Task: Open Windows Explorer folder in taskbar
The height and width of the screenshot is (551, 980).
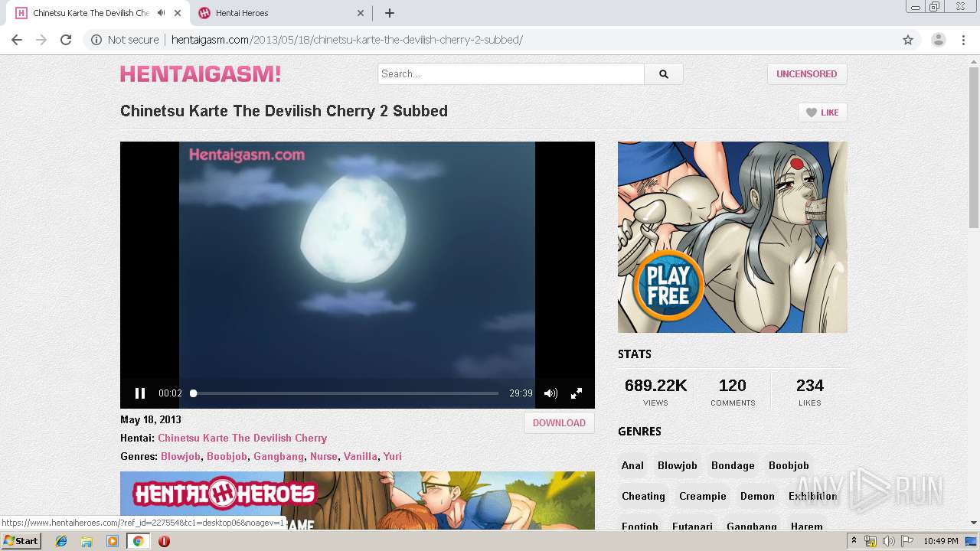Action: click(87, 541)
